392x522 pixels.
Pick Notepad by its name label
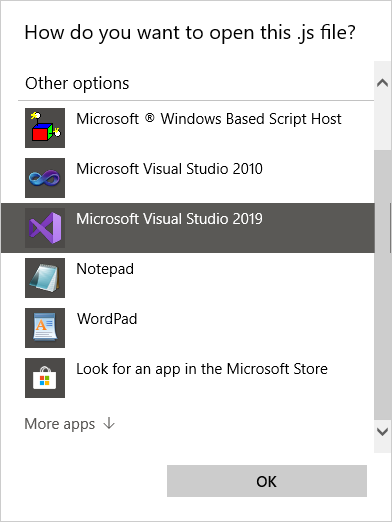tap(105, 269)
